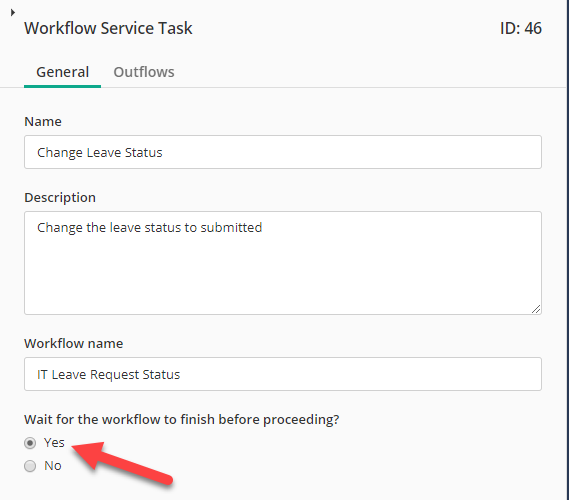
Task: Select the Yes radio button
Action: pos(30,443)
